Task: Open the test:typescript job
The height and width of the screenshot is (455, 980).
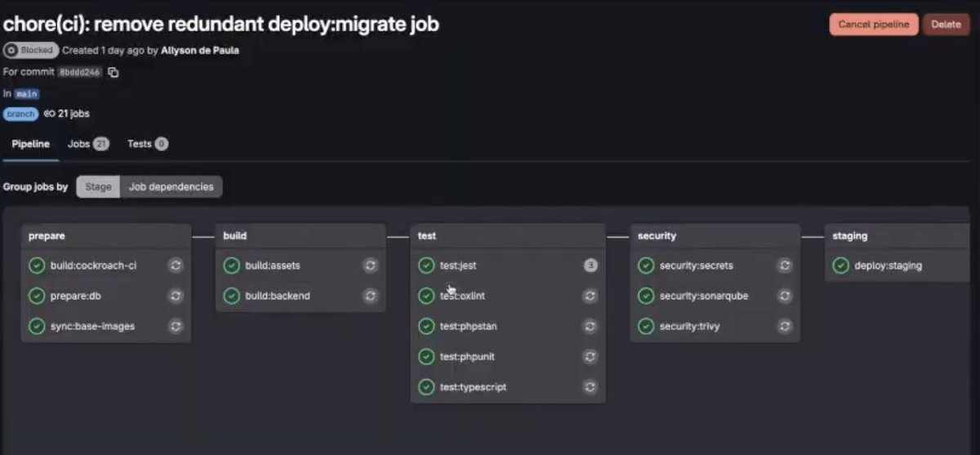Action: point(474,387)
